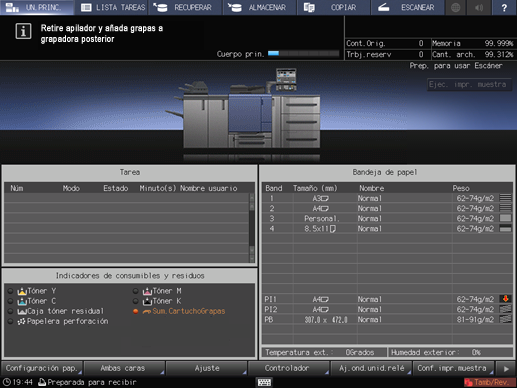Click the speaker sound icon
Screen dimensions: 517x388
click(479, 7)
